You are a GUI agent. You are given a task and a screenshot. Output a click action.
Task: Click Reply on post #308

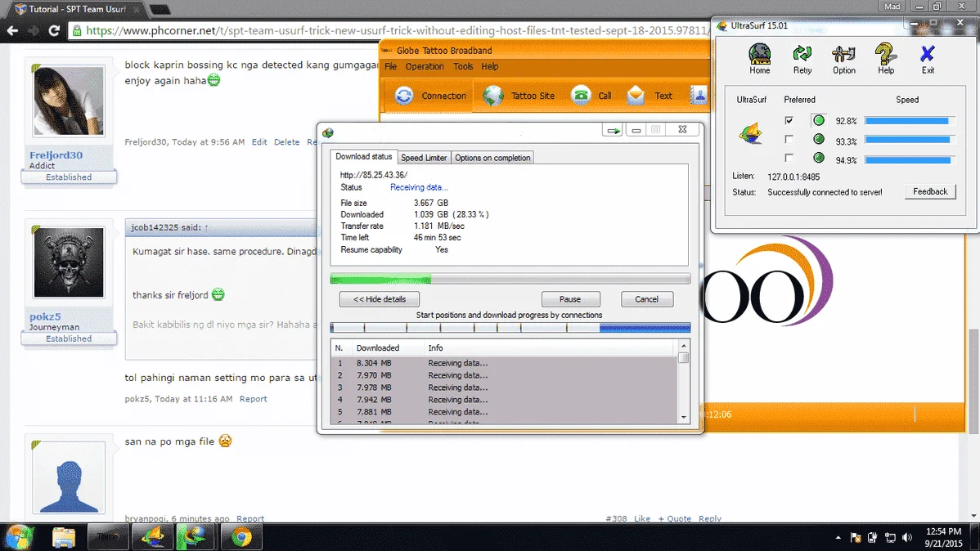pyautogui.click(x=710, y=518)
